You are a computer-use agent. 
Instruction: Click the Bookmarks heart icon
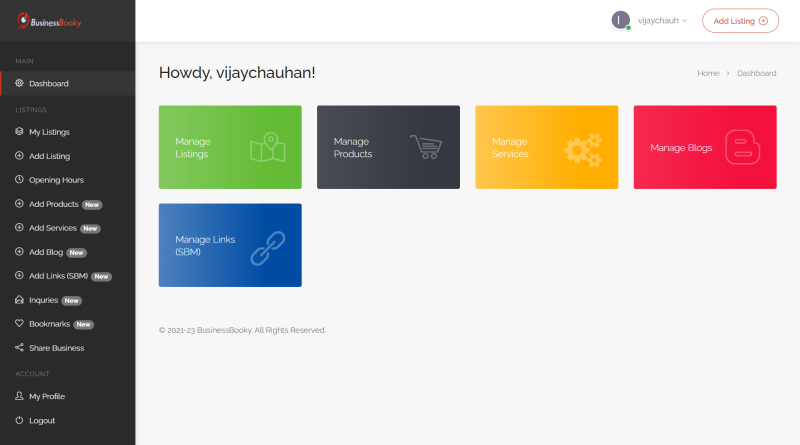[19, 324]
